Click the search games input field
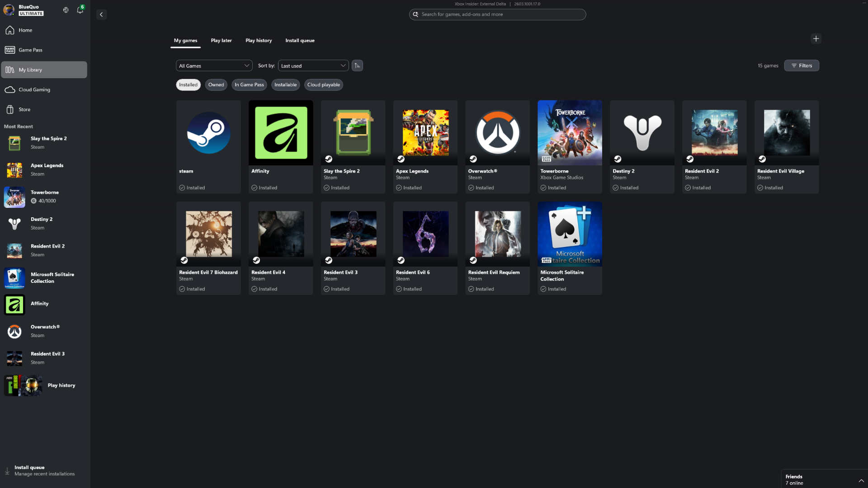Screen dimensions: 868x488 point(497,14)
